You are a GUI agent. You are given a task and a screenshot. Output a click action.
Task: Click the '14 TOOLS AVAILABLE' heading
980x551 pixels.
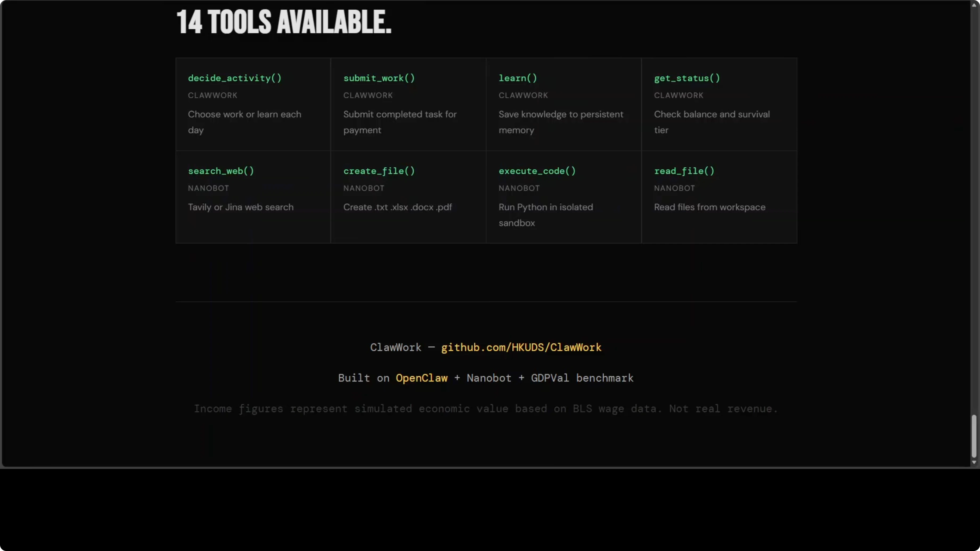click(x=283, y=22)
